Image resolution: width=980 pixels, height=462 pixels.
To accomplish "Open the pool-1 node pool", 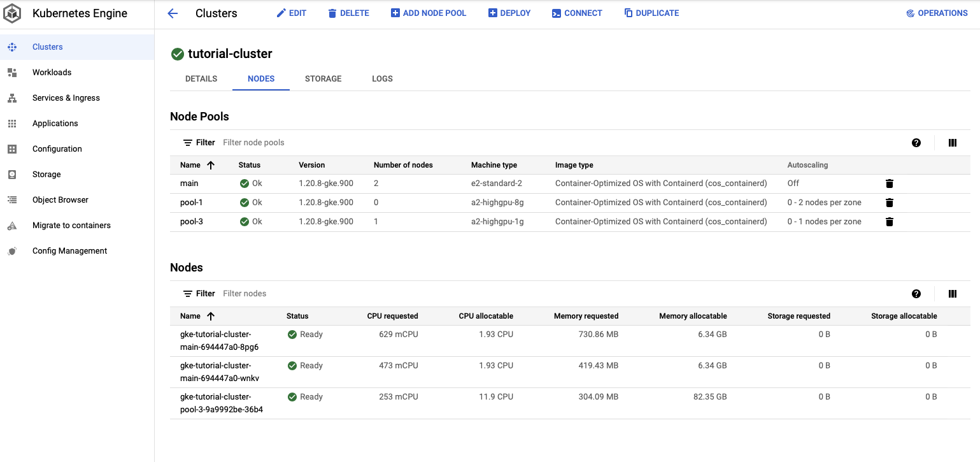I will (x=192, y=203).
